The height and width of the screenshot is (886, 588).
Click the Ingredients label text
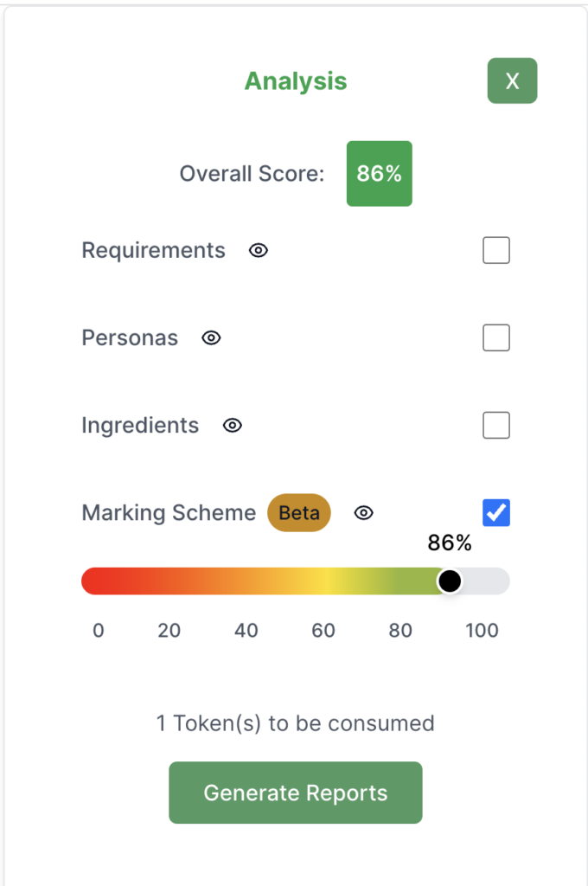(140, 426)
